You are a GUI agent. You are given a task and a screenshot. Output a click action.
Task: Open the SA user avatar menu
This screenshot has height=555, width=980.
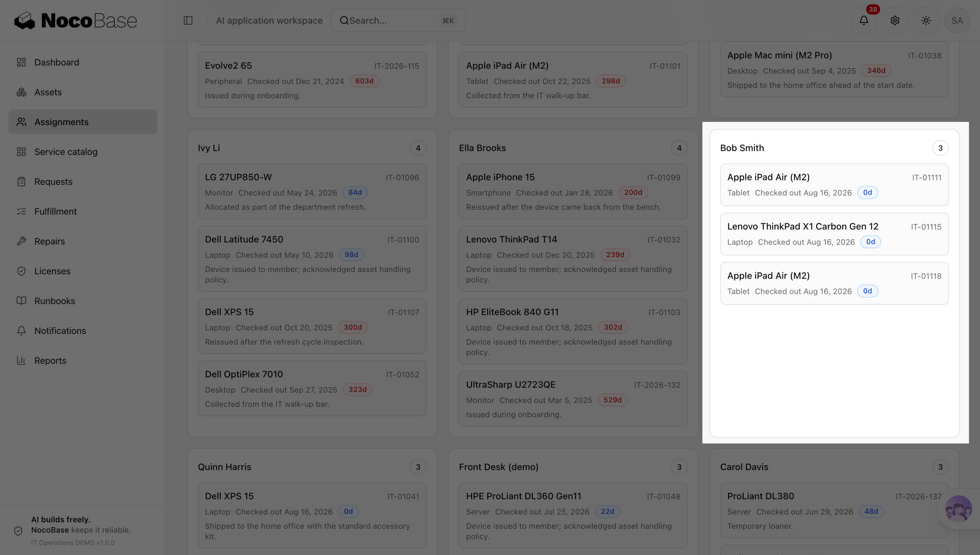pyautogui.click(x=957, y=20)
